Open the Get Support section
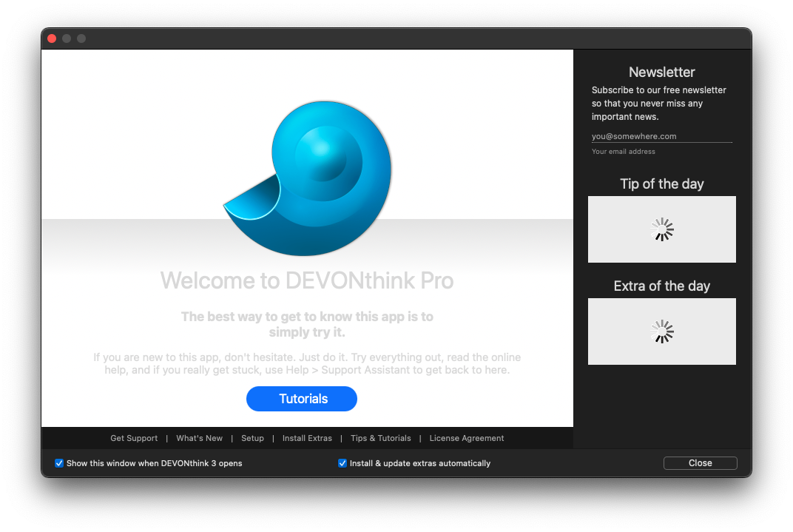Screen dimensions: 793x532 [134, 438]
